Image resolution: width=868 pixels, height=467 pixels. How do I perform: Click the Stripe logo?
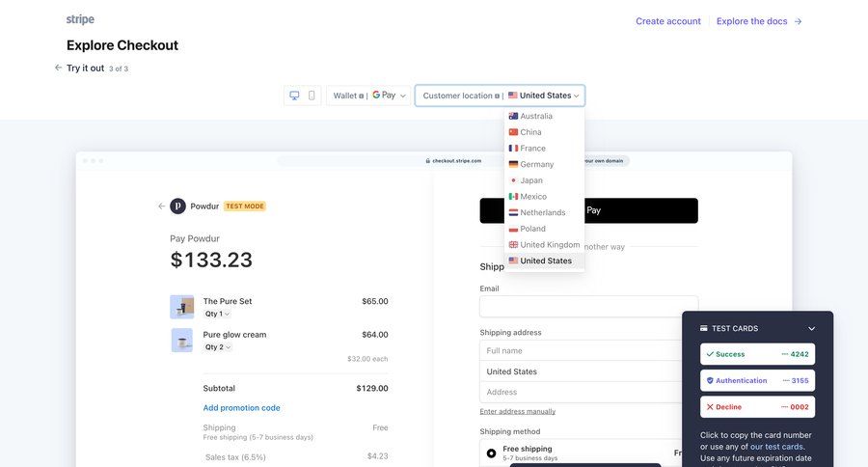[80, 19]
